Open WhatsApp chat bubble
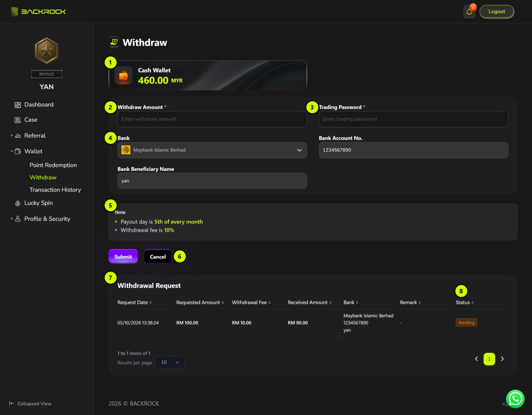532x415 pixels. 515,399
